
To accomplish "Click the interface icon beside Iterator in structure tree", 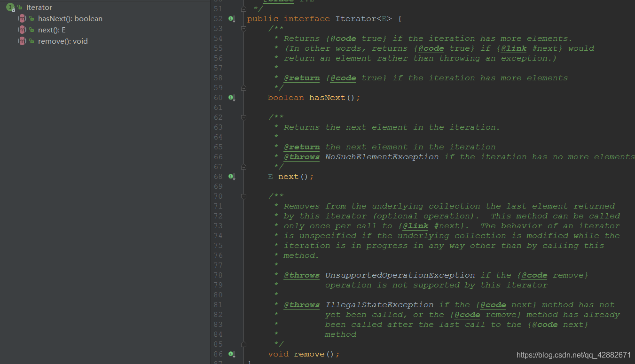I will [10, 8].
